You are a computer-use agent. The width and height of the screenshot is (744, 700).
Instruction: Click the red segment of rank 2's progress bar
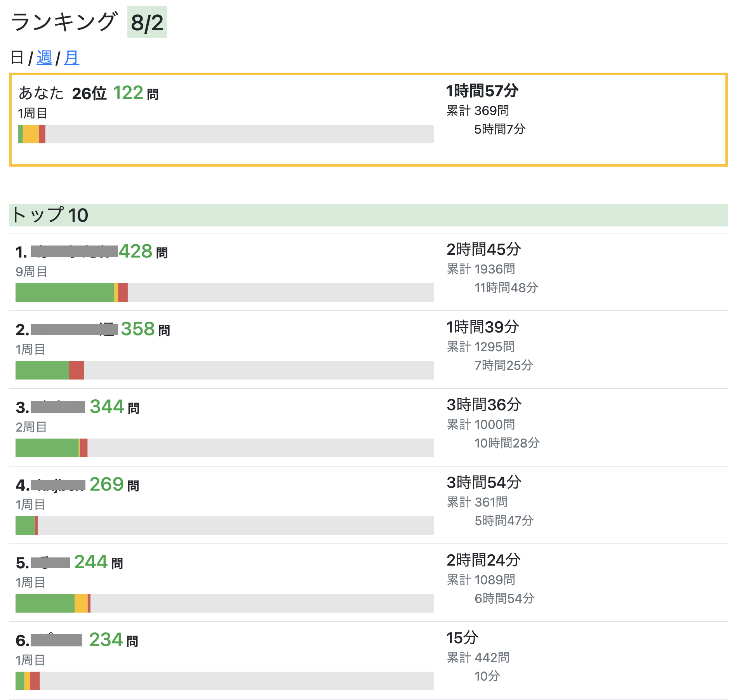[76, 370]
